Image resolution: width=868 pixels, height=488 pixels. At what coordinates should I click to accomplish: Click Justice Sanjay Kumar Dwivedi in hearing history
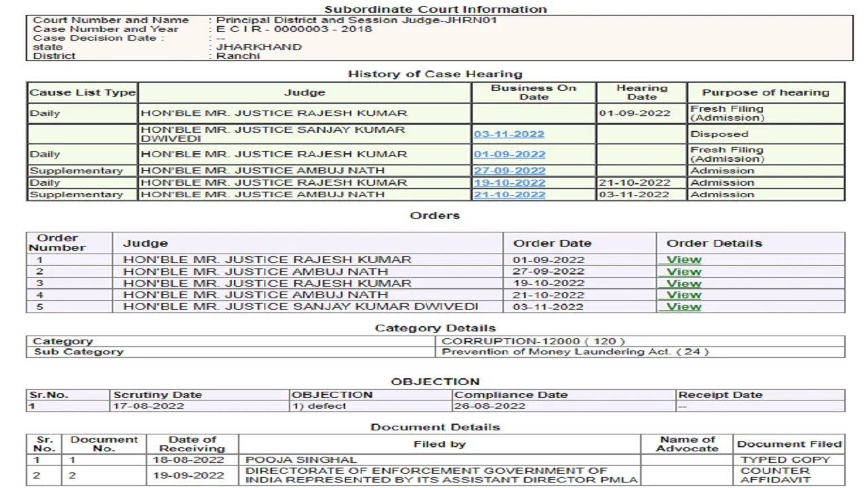click(x=304, y=134)
